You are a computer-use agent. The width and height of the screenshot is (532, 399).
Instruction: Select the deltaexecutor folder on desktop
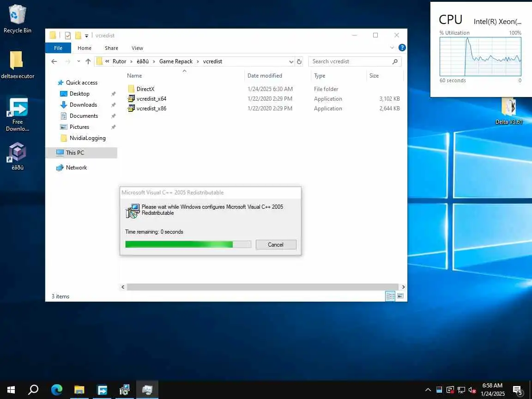(17, 65)
